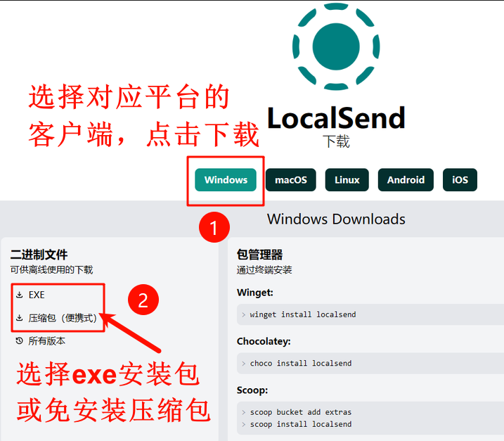This screenshot has width=504, height=441.
Task: Click the scoop install localsend line
Action: click(x=301, y=424)
